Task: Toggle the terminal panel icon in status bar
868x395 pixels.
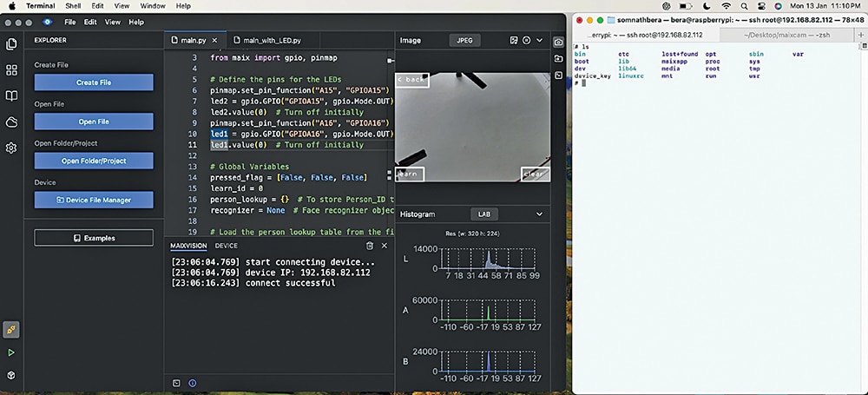Action: tap(176, 383)
